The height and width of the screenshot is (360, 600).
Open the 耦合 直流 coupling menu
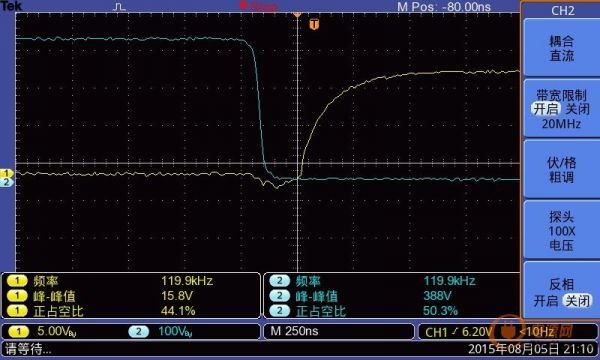(561, 48)
